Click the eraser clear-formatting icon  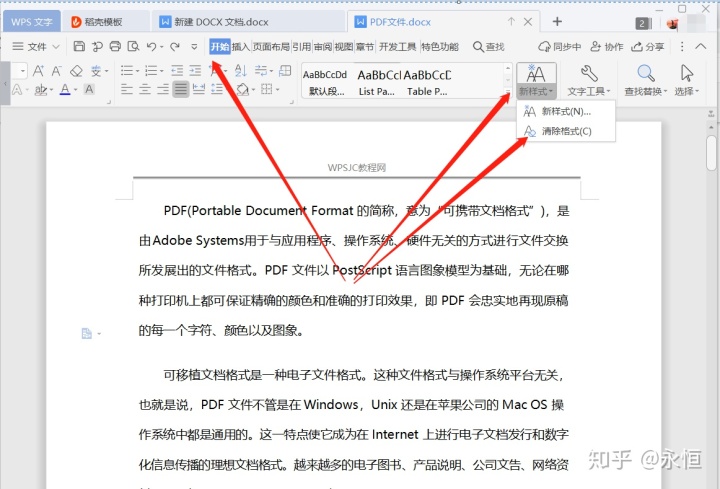click(76, 71)
